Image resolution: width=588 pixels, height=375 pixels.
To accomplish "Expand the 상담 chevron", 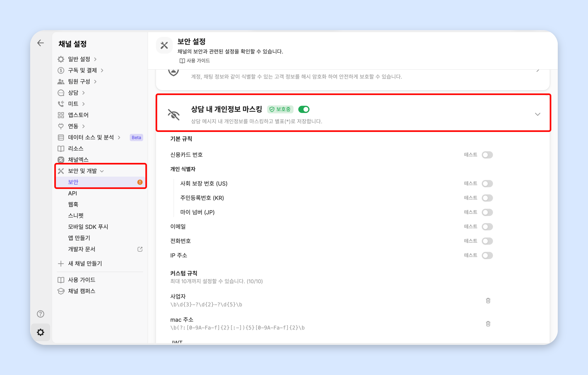I will tap(83, 93).
